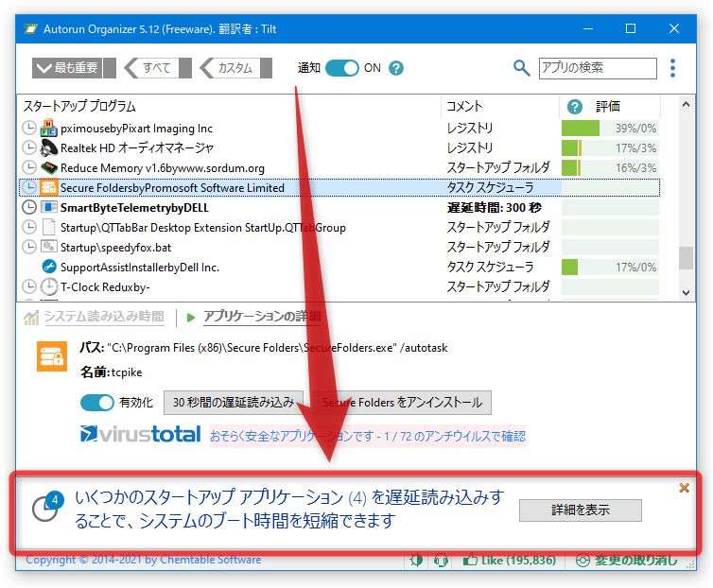Viewport: 713px width, 588px height.
Task: Switch to システム読み込み時間 tab
Action: (x=104, y=317)
